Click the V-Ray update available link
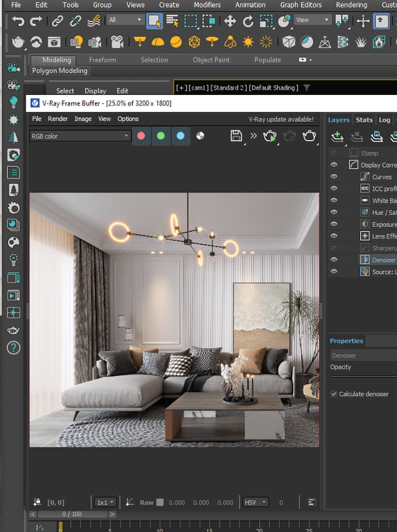This screenshot has width=397, height=532. tap(281, 119)
